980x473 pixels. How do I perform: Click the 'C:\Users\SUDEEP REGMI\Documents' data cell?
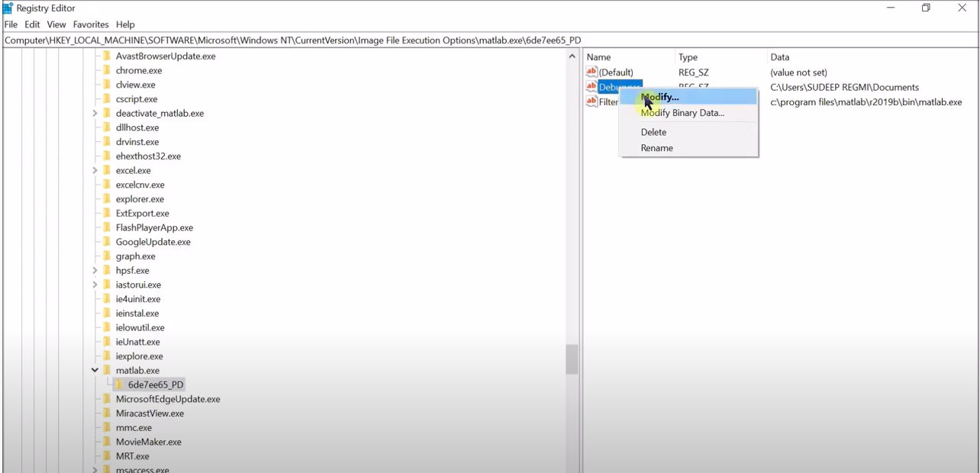click(x=845, y=87)
